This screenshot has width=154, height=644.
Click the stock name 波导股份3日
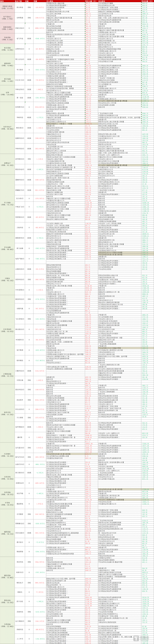point(19,159)
